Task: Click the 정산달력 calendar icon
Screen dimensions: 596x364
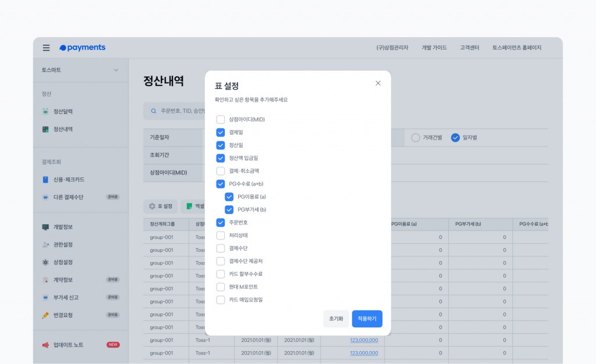Action: tap(45, 112)
